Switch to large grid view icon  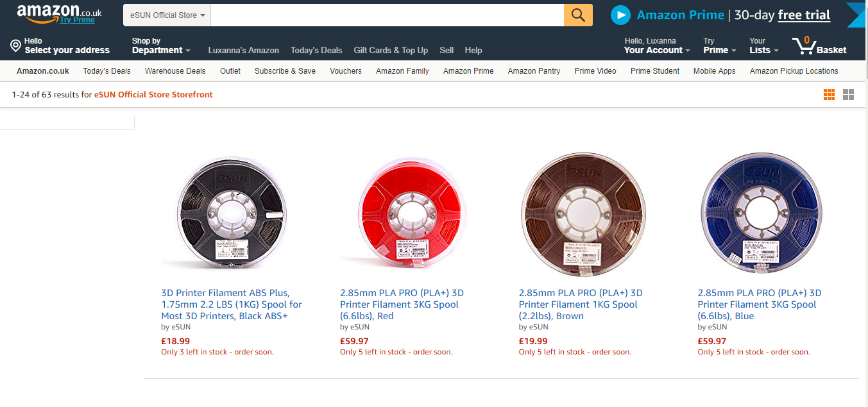point(848,95)
